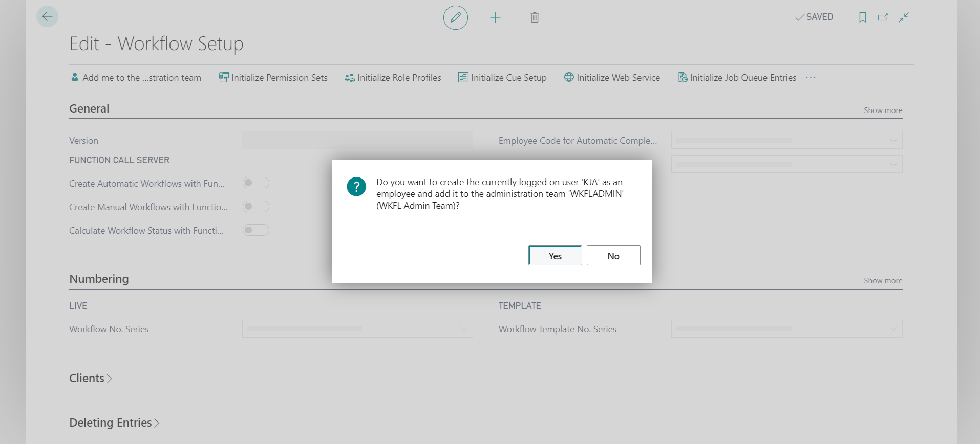Expand the Deleting Entries section
Screen dimensions: 980x444
coord(114,423)
